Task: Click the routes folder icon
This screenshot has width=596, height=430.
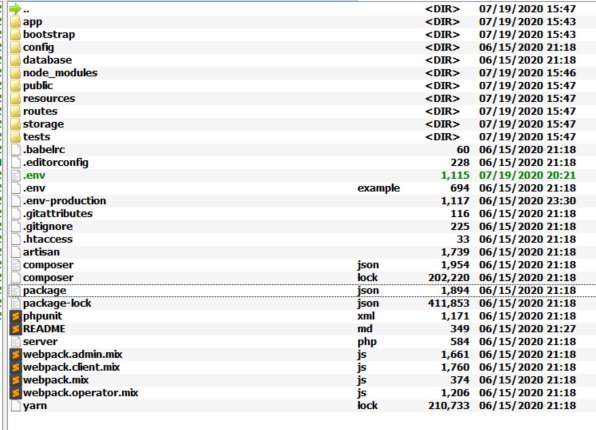Action: (x=15, y=111)
